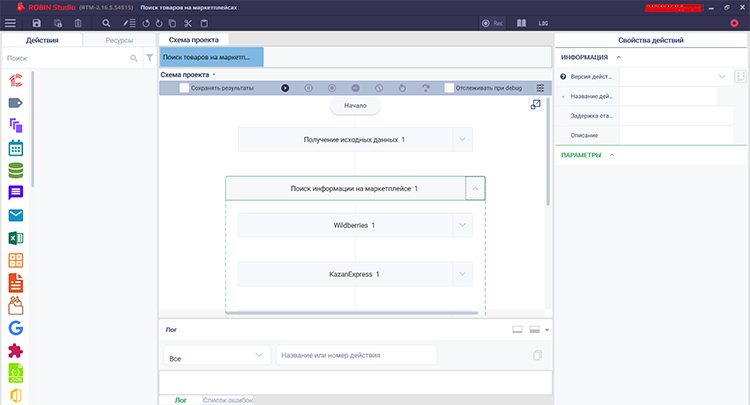The height and width of the screenshot is (405, 750).
Task: Open the Excel actions group in sidebar
Action: click(x=16, y=238)
